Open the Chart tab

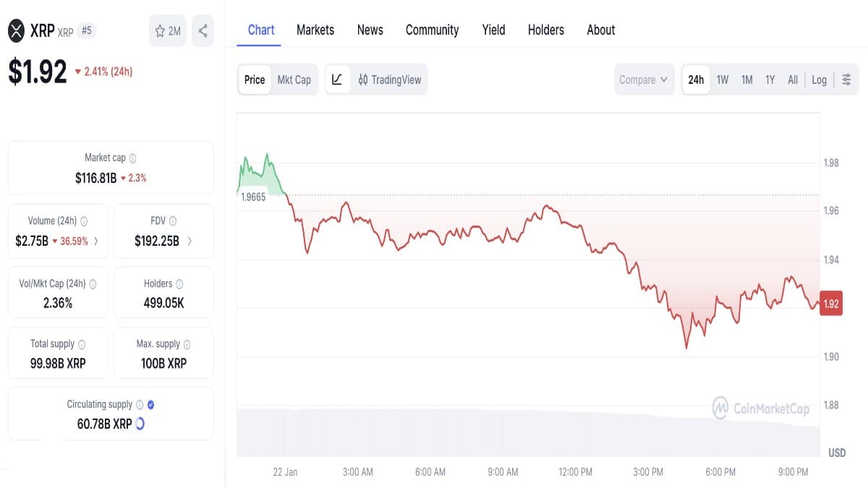point(261,30)
